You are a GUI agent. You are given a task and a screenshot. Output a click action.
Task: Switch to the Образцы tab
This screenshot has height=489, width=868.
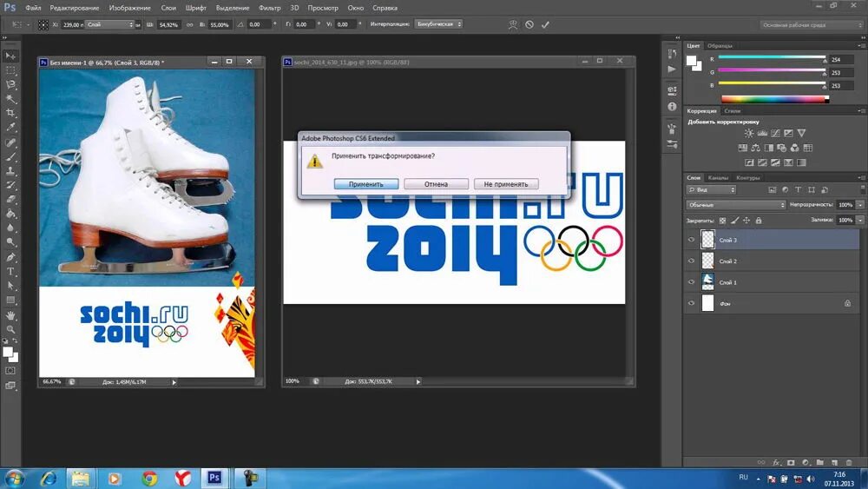coord(720,46)
